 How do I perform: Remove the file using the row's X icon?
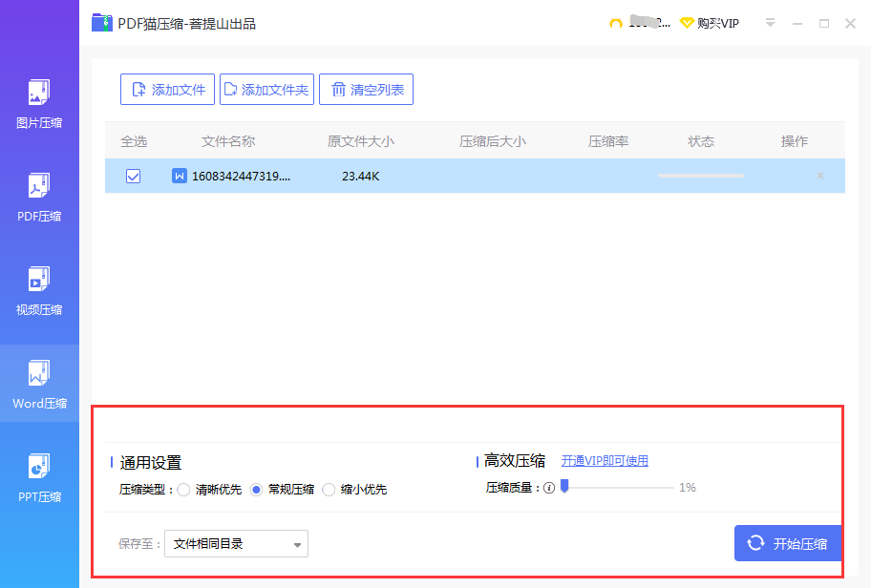819,176
